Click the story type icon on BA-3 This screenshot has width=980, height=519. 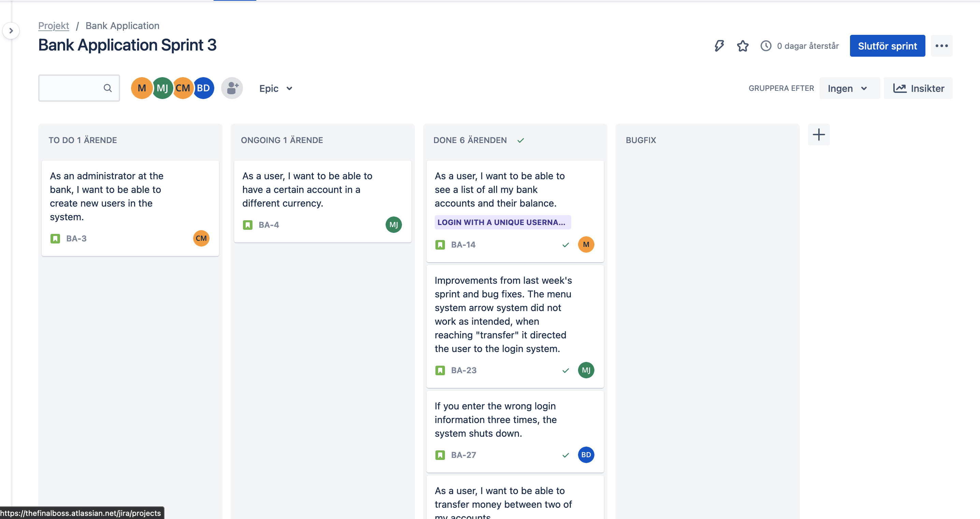pos(55,238)
